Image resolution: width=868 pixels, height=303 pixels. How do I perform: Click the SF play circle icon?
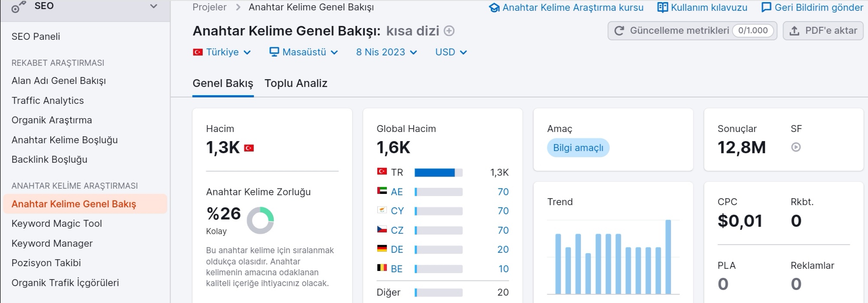click(796, 147)
